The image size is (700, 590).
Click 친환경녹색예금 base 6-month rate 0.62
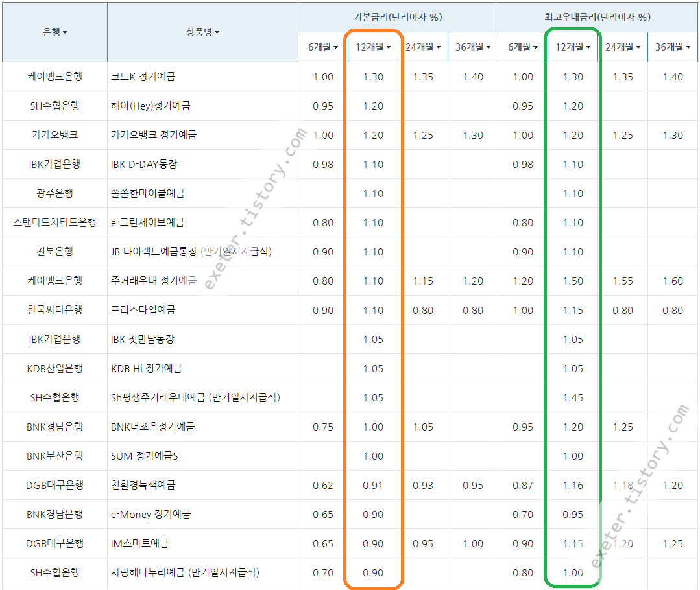[x=323, y=485]
